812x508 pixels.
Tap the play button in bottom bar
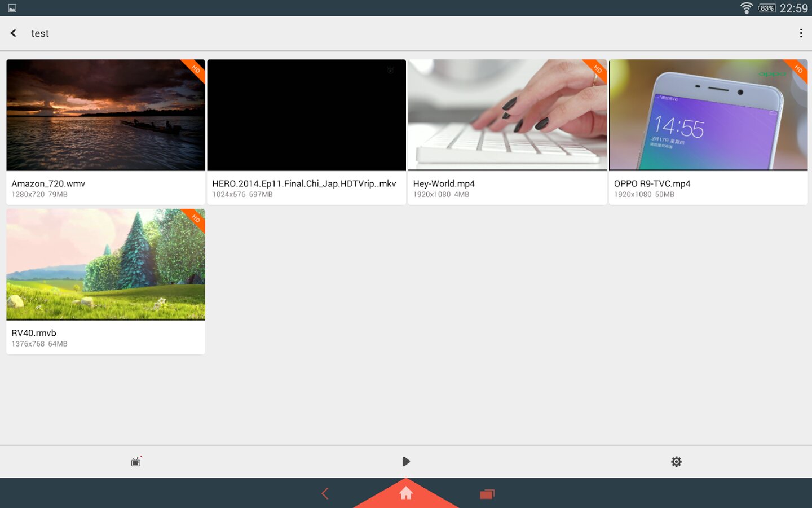[x=406, y=462]
